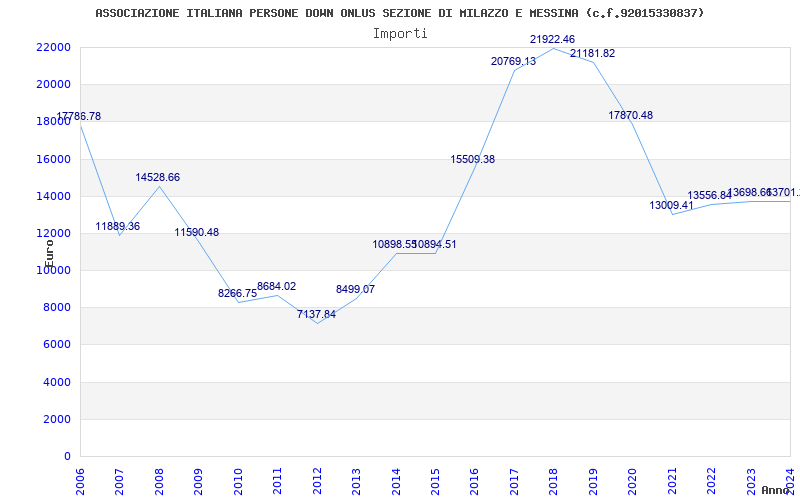The height and width of the screenshot is (500, 800).
Task: Click the x-axis year 2009
Action: 198,481
